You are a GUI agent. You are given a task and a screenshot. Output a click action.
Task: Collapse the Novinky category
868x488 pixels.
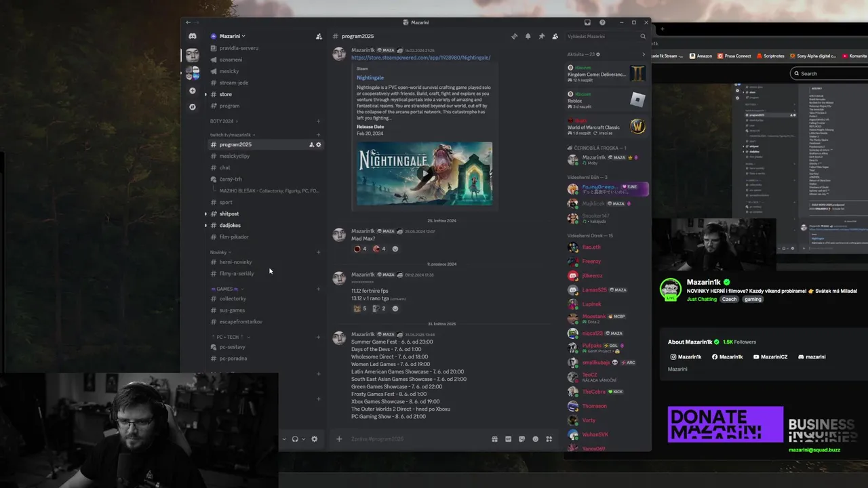[220, 252]
